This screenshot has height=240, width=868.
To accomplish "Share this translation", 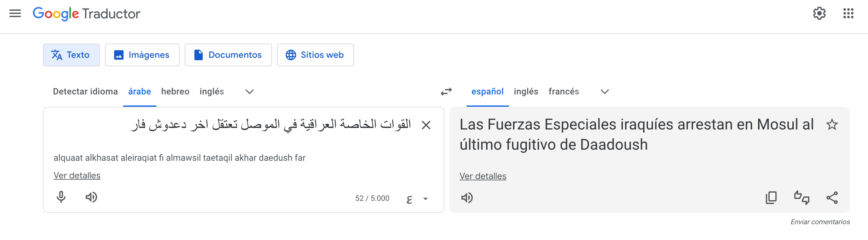I will (832, 197).
